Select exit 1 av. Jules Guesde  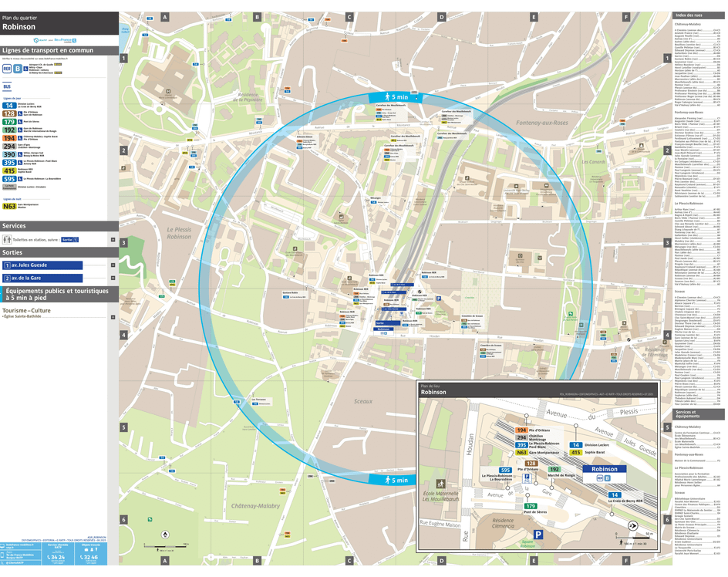(43, 265)
